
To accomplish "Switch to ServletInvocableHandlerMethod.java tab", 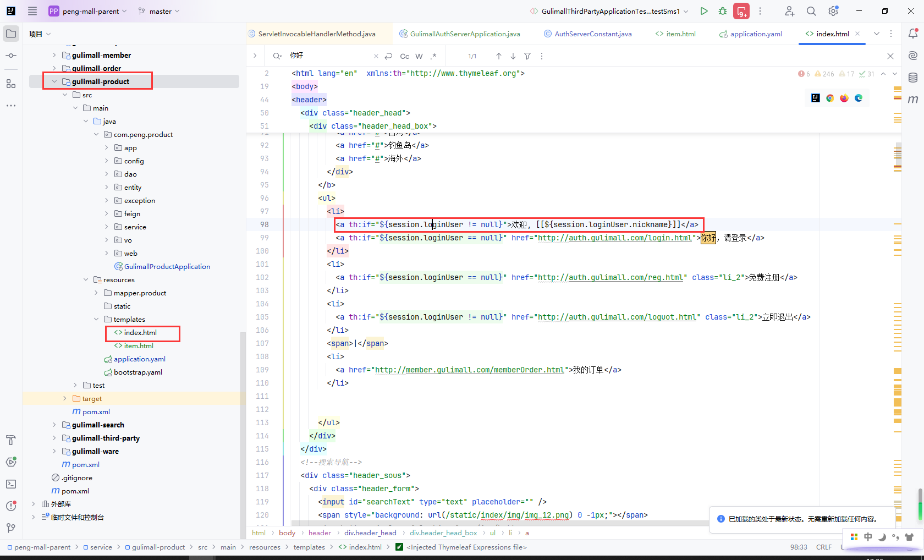I will (312, 34).
